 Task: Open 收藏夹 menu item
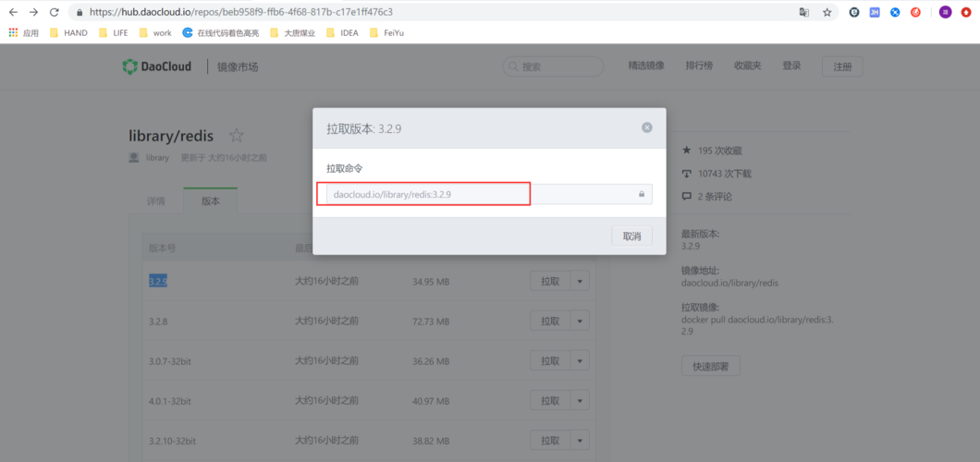[x=748, y=66]
